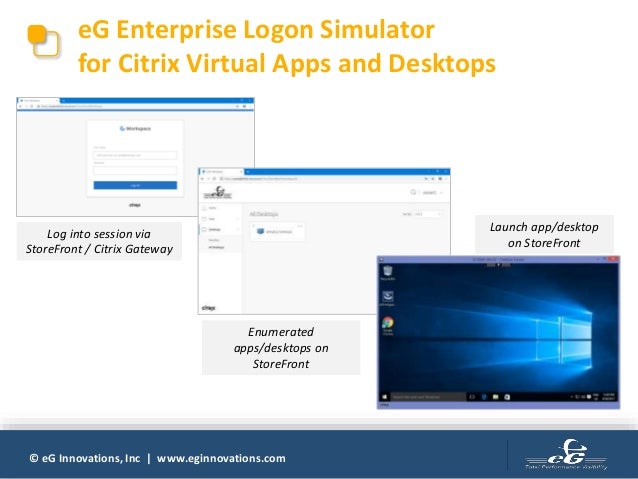The image size is (638, 479).
Task: Open File Explorer in virtual desktop taskbar
Action: pos(496,396)
